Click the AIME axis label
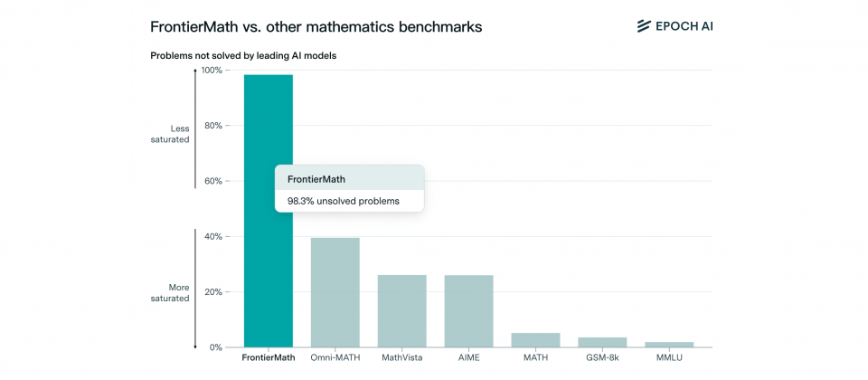The width and height of the screenshot is (868, 380). (469, 358)
